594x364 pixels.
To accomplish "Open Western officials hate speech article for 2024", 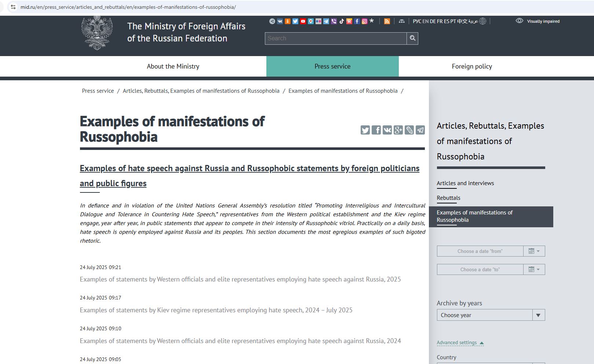I will pos(240,341).
